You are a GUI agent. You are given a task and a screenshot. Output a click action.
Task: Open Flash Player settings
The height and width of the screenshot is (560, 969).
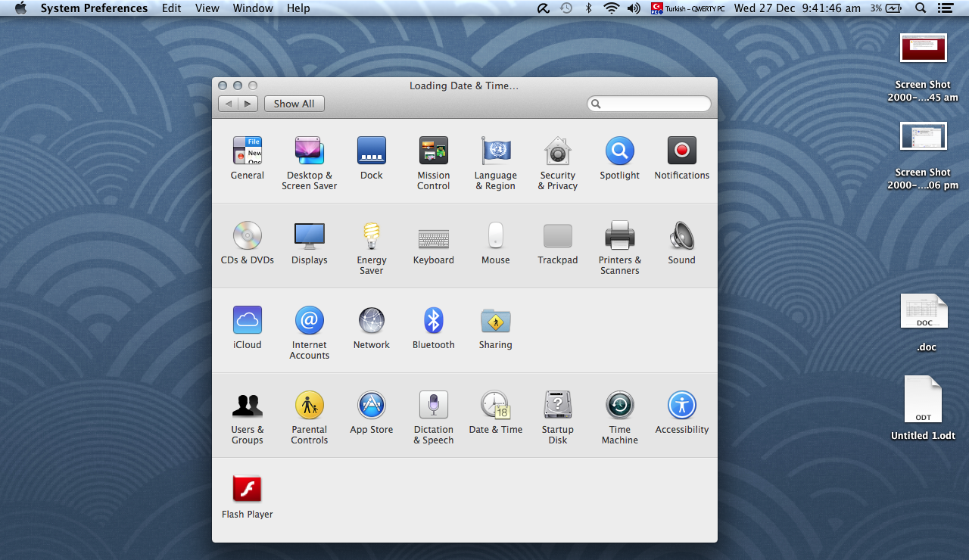click(247, 490)
